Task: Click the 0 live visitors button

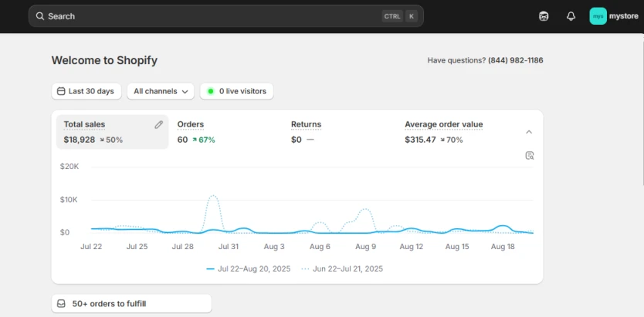Action: [236, 91]
